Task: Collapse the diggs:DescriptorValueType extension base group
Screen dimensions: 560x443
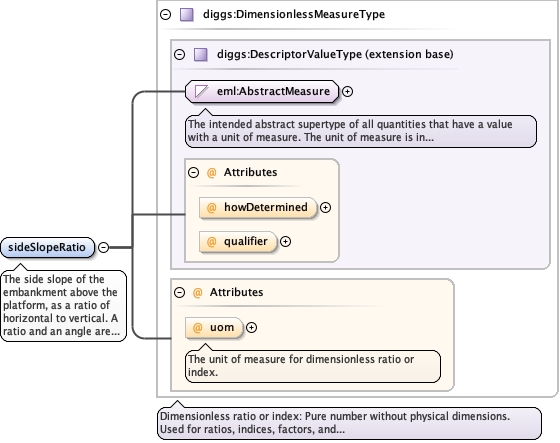Action: click(179, 55)
